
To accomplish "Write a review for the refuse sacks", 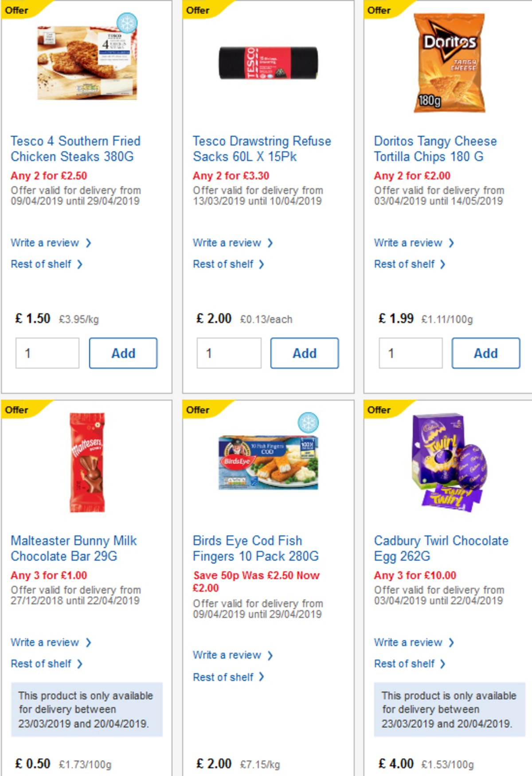I will pyautogui.click(x=227, y=243).
